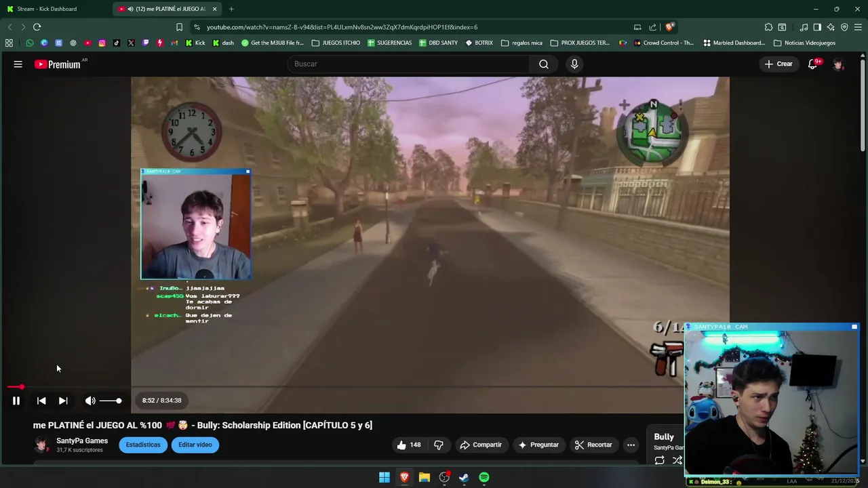This screenshot has height=488, width=868.
Task: Share this page from address bar
Action: [x=652, y=27]
